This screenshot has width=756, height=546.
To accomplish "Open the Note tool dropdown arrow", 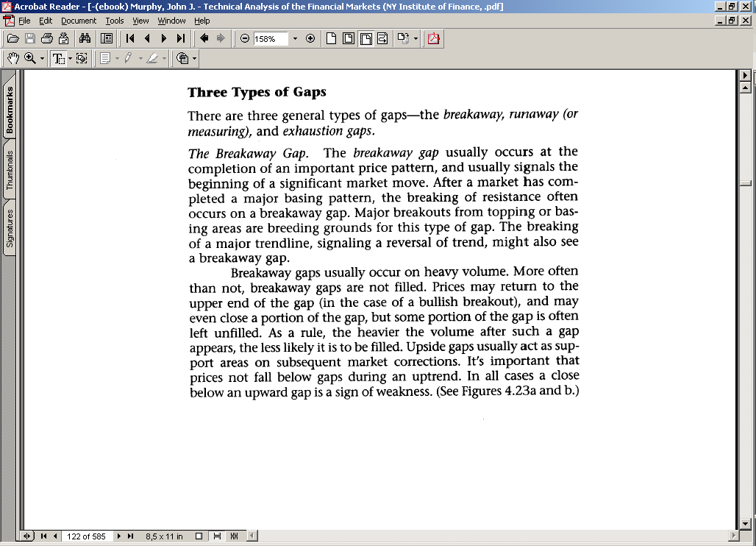I will coord(117,59).
